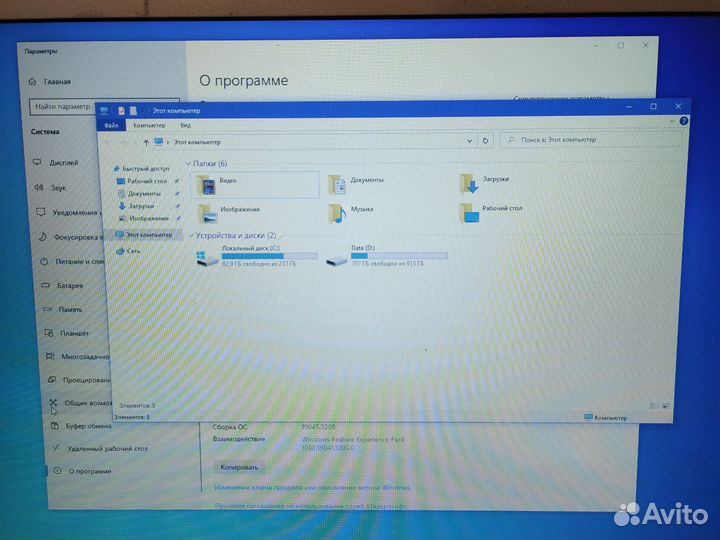Viewport: 720px width, 540px height.
Task: Open the Файл ribbon tab
Action: [x=111, y=125]
